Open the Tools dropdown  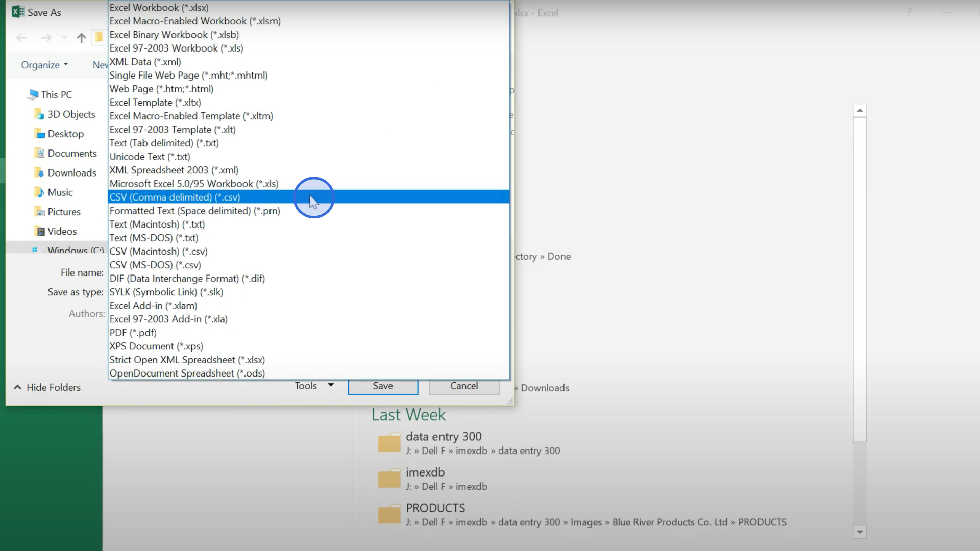click(x=314, y=386)
